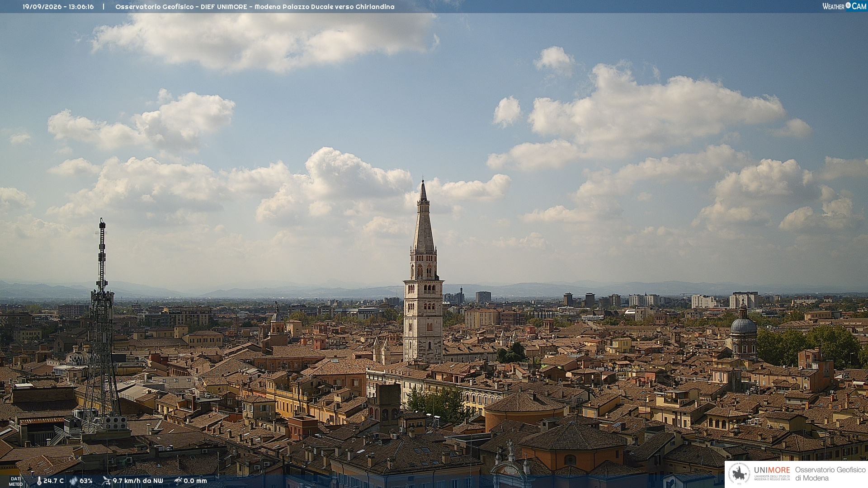Screen dimensions: 868x488
Task: Select the 24.7 C temperature reading
Action: tap(53, 481)
